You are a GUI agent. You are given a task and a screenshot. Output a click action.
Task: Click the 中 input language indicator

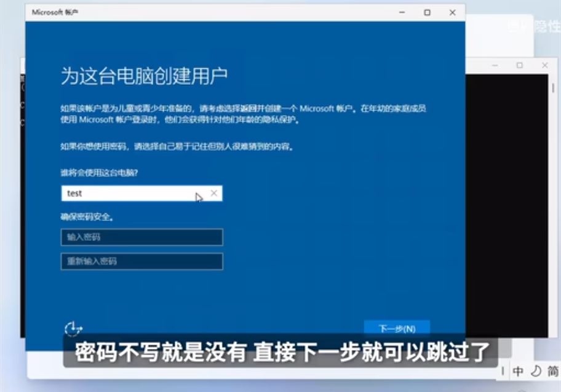point(518,371)
